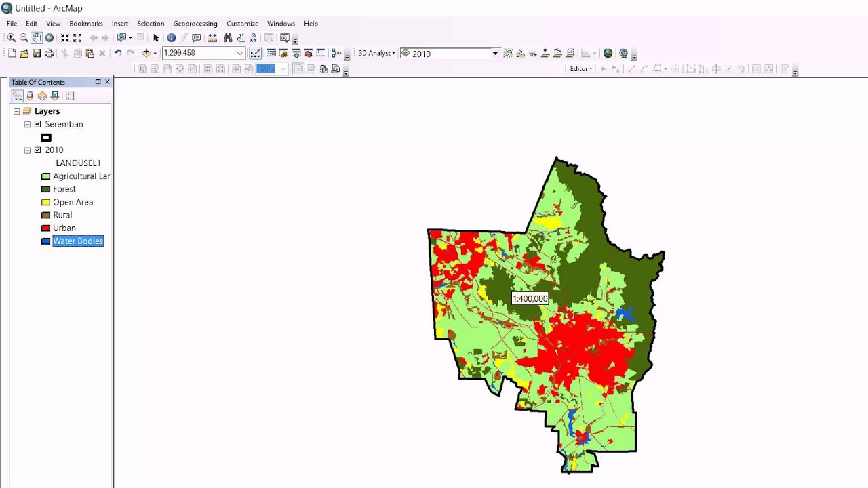Select the Water Bodies legend label
This screenshot has height=488, width=868.
click(78, 241)
